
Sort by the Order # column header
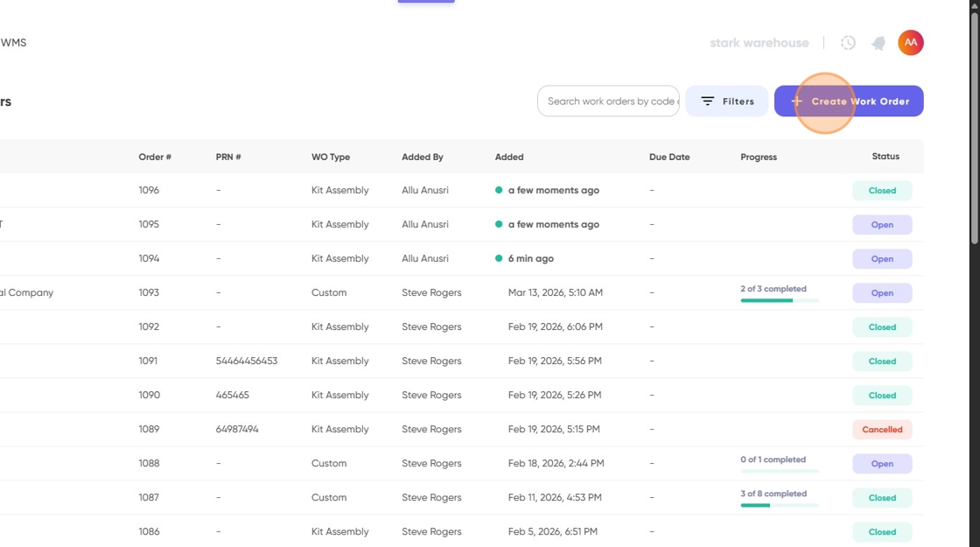click(155, 157)
